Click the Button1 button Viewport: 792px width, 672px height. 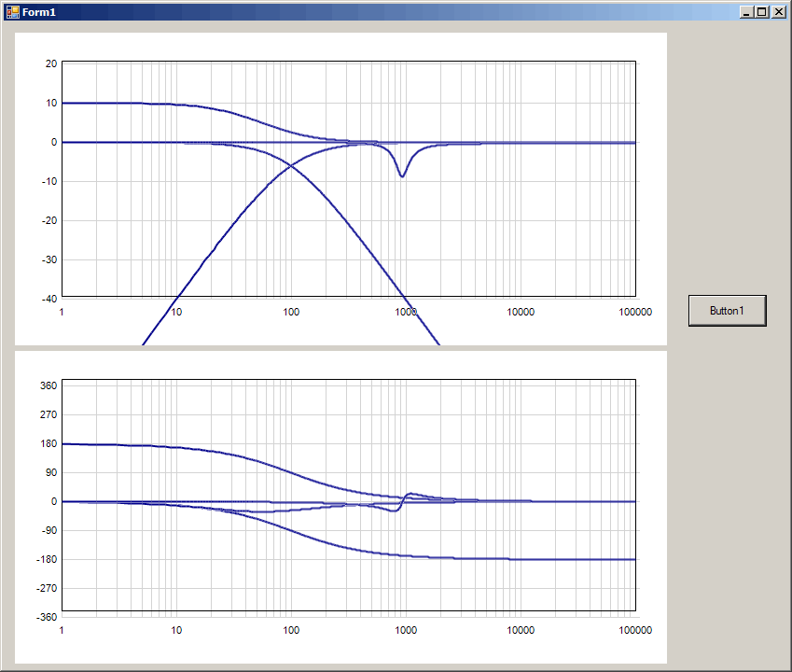(x=728, y=311)
